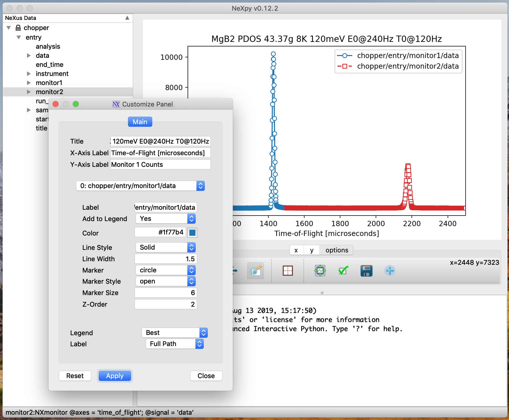The width and height of the screenshot is (509, 420).
Task: Click the blue color swatch beside #1f77b4
Action: 192,232
